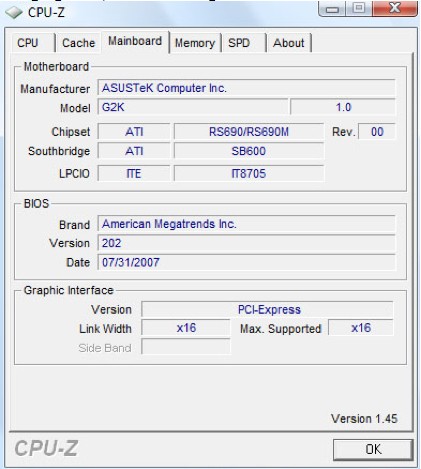Click the Graphic Interface Version PCI-Express
This screenshot has height=469, width=421.
267,309
